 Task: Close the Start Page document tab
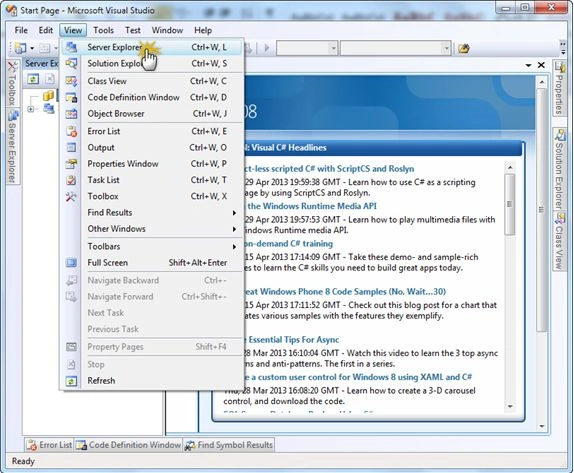[541, 65]
